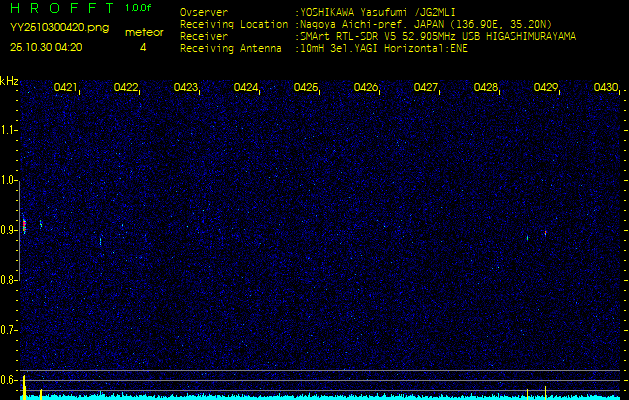Viewport: 629px width, 400px height.
Task: Click the version label 1.0.0f
Action: point(138,8)
